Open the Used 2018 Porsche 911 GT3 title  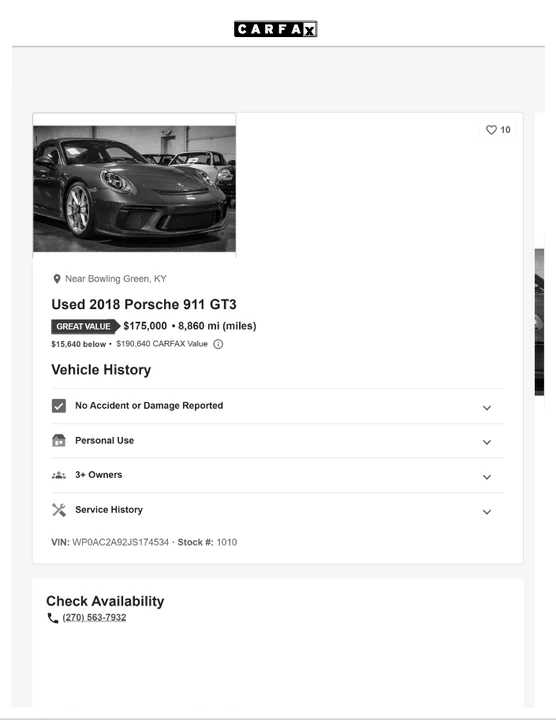pyautogui.click(x=144, y=304)
